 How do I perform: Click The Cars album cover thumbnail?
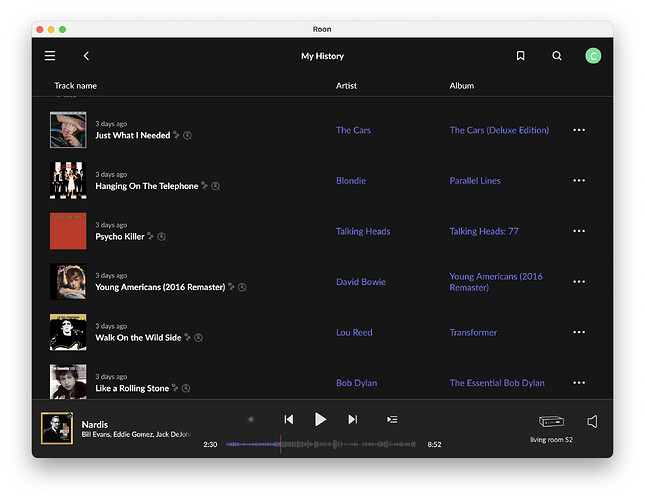(68, 130)
